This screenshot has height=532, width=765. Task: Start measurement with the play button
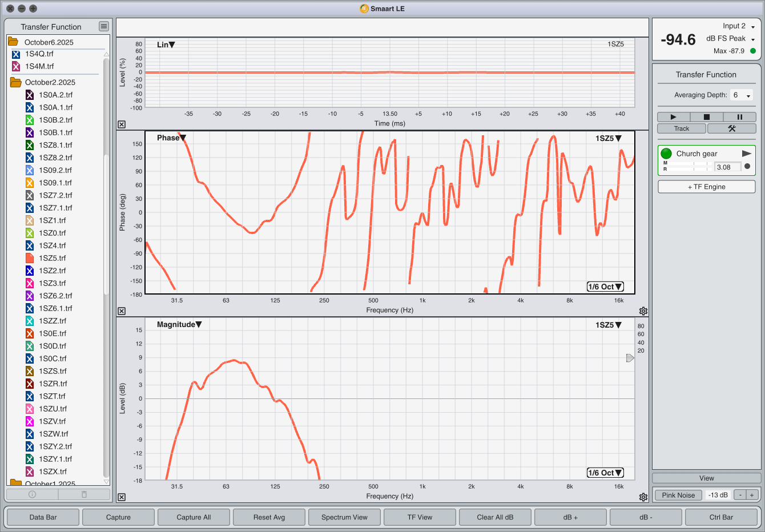pyautogui.click(x=673, y=117)
